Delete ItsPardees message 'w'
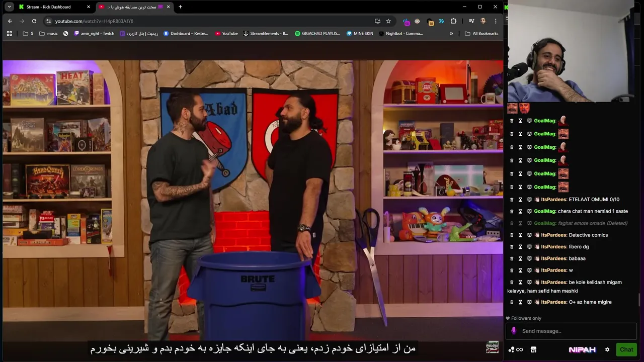The image size is (644, 362). (512, 270)
